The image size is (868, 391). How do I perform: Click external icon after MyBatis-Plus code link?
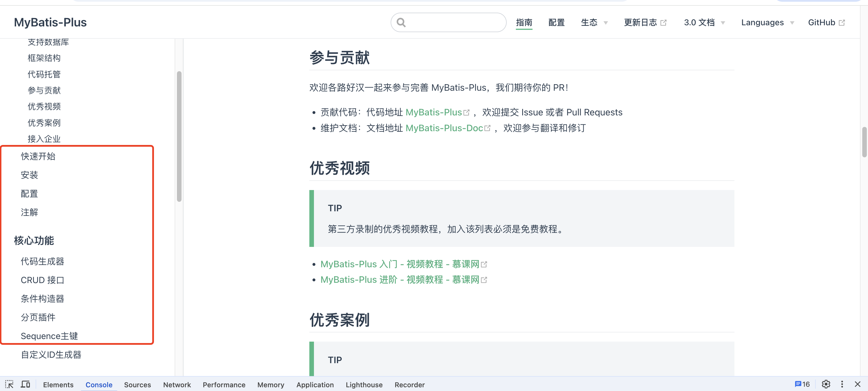coord(466,113)
